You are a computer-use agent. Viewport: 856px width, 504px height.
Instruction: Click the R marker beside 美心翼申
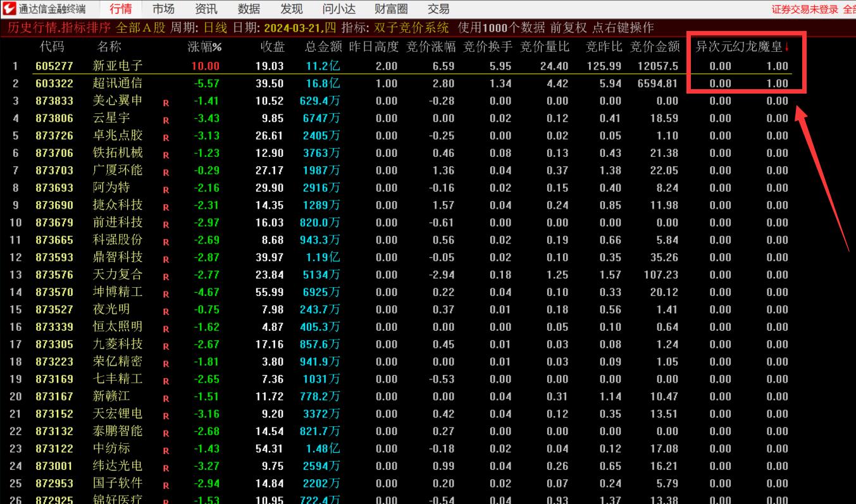point(166,102)
